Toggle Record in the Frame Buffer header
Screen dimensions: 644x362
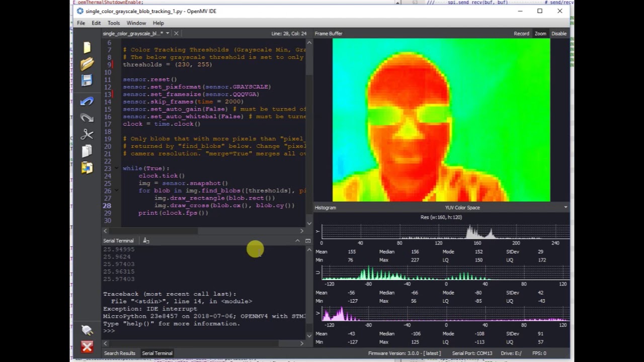(521, 34)
